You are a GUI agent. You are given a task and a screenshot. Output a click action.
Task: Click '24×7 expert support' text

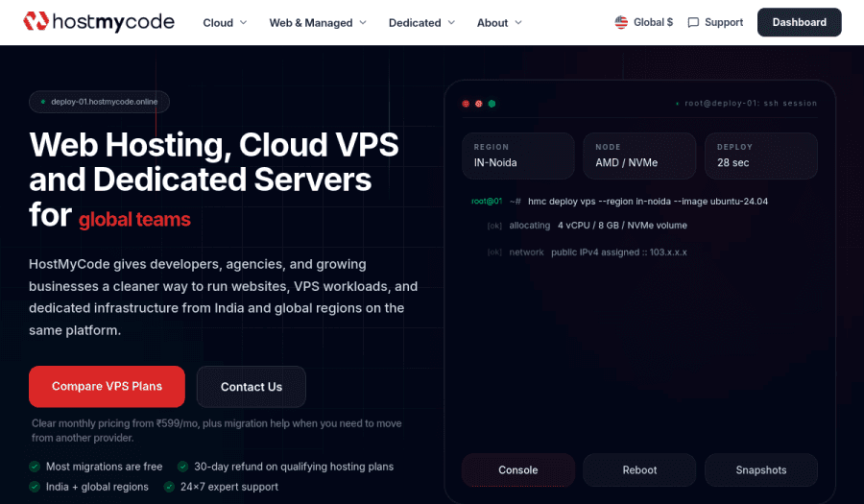click(229, 487)
